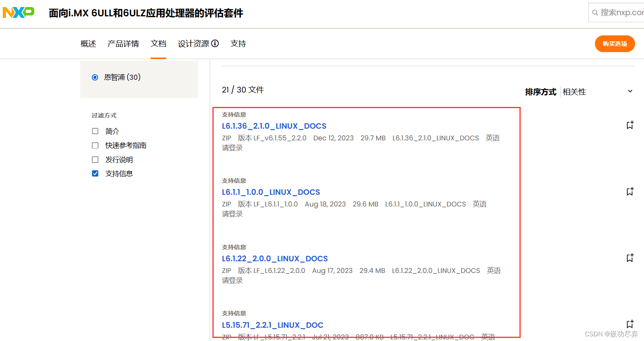The width and height of the screenshot is (644, 341).
Task: Open the 相关性 sort dropdown
Action: coord(598,92)
